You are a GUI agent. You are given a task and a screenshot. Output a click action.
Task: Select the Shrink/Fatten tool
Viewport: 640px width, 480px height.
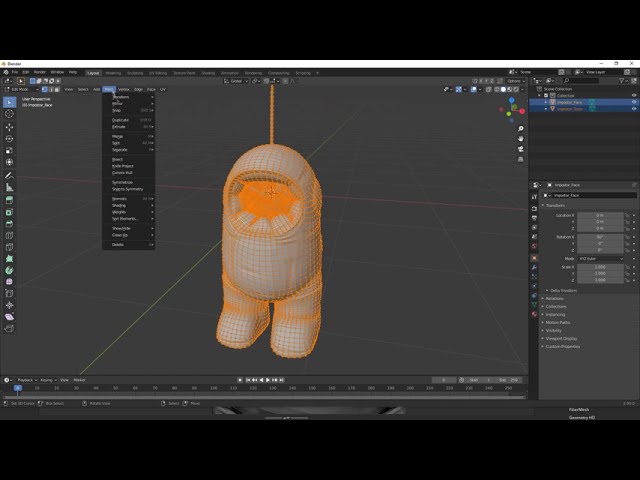(x=9, y=305)
